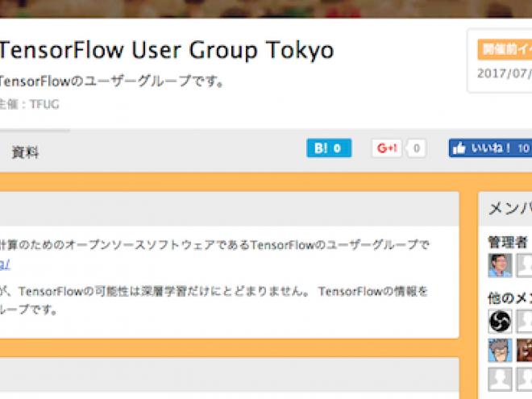Click the 管理者 heading
Screen dimensions: 532x399
[508, 243]
